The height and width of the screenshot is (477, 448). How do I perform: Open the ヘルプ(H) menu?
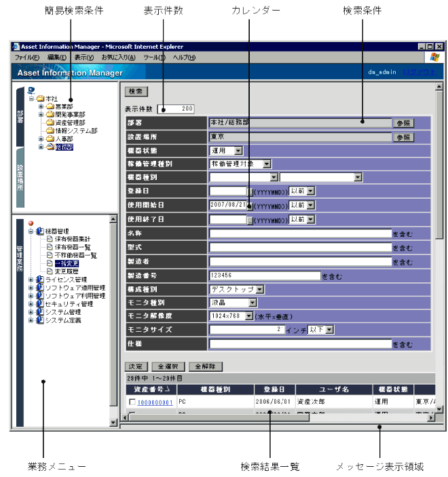point(184,57)
